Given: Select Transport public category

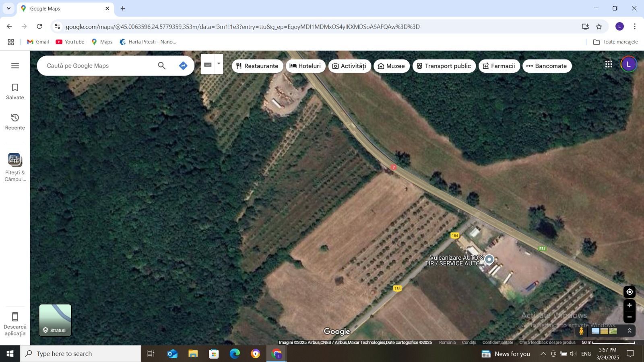Looking at the screenshot, I should (x=444, y=66).
